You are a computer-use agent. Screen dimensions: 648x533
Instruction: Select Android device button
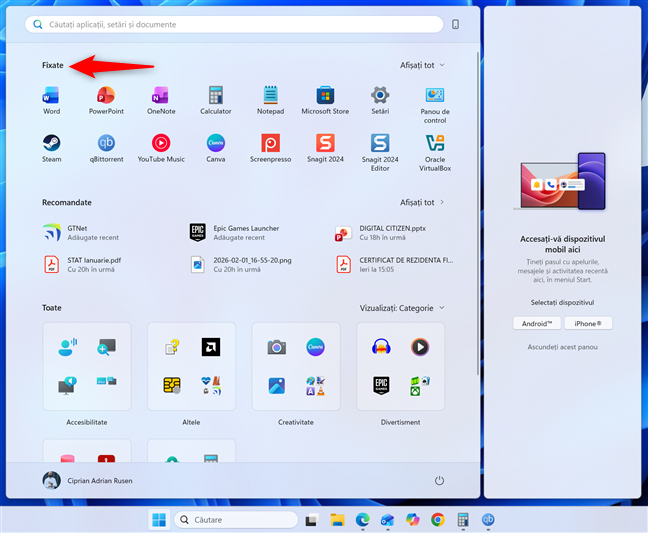point(537,324)
